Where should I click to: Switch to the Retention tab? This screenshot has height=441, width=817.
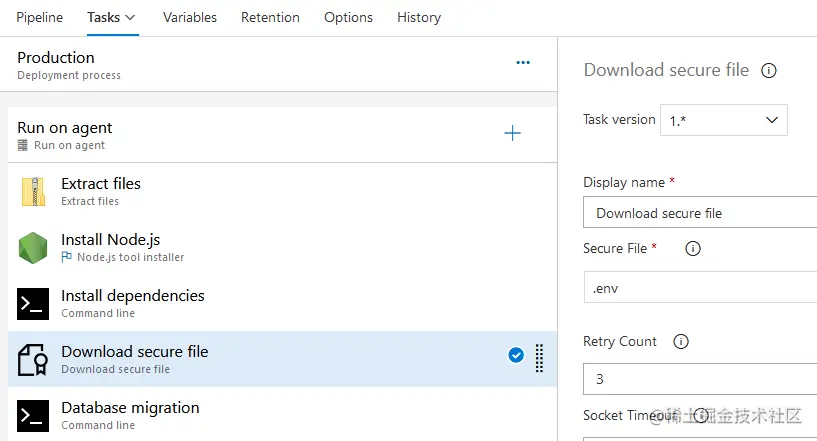click(270, 17)
